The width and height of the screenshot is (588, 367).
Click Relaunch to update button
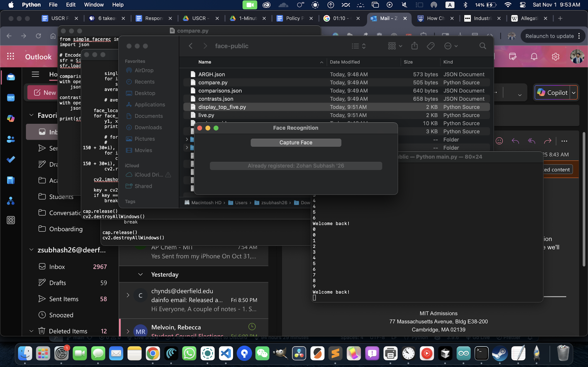(549, 36)
